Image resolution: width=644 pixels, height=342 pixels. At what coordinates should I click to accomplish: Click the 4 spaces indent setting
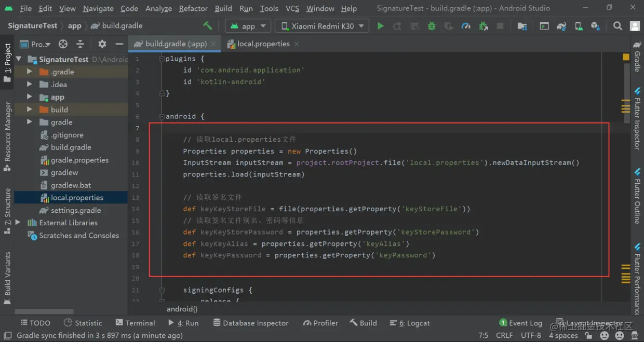coord(563,336)
